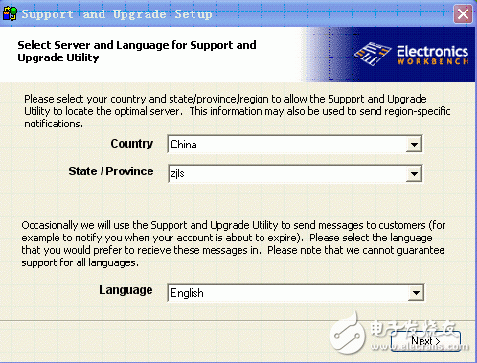Click the Country label

click(x=132, y=144)
